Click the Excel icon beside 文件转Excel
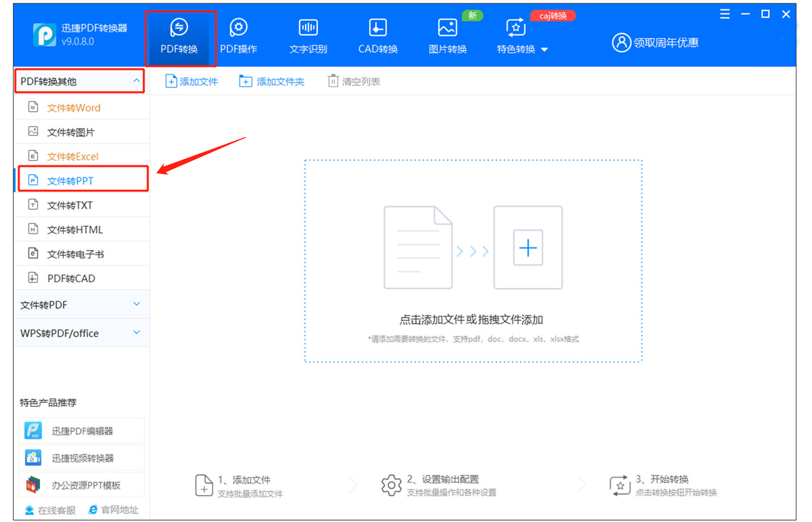 pyautogui.click(x=32, y=156)
